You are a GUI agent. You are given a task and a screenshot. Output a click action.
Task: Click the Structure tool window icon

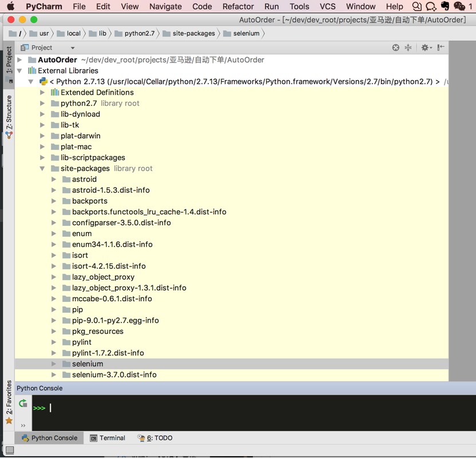[x=9, y=136]
